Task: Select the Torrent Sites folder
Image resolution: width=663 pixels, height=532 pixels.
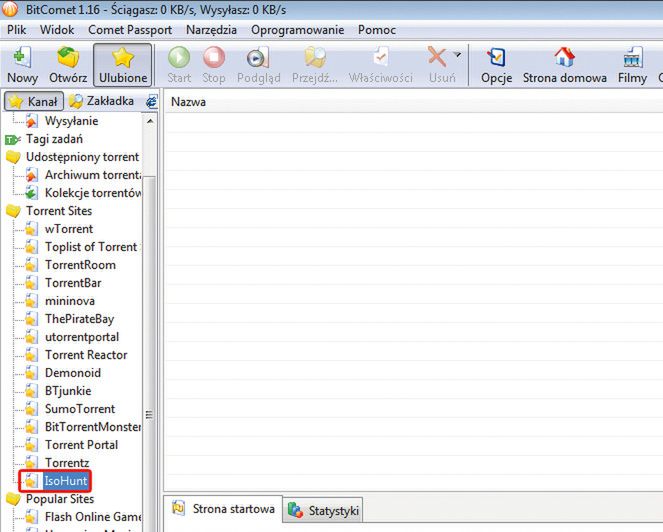Action: click(x=59, y=211)
